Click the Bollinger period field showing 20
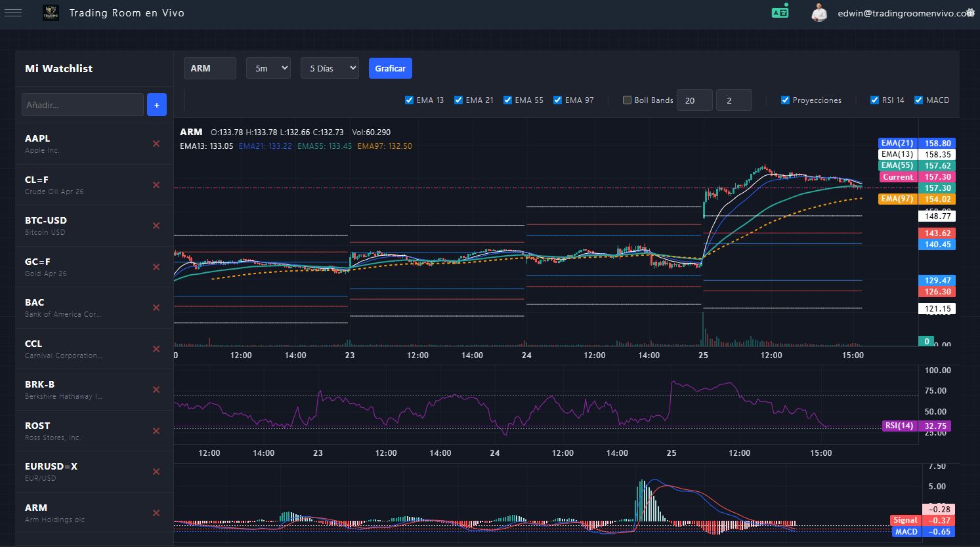 [694, 100]
